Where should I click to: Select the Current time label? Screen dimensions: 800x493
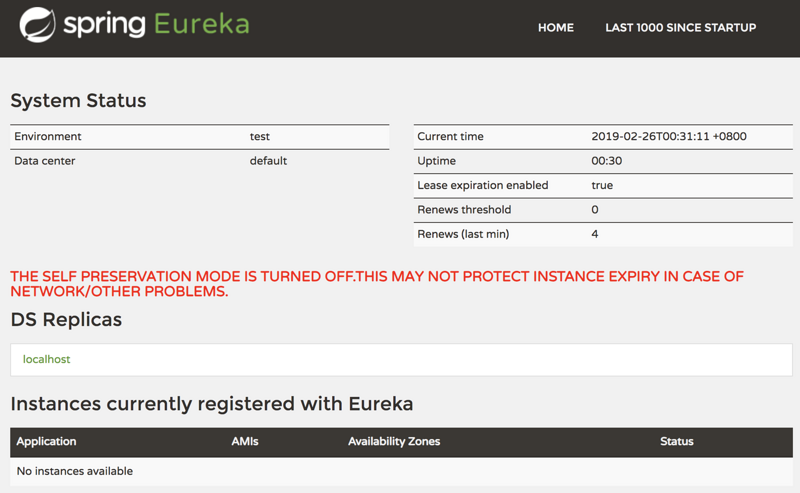tap(451, 136)
